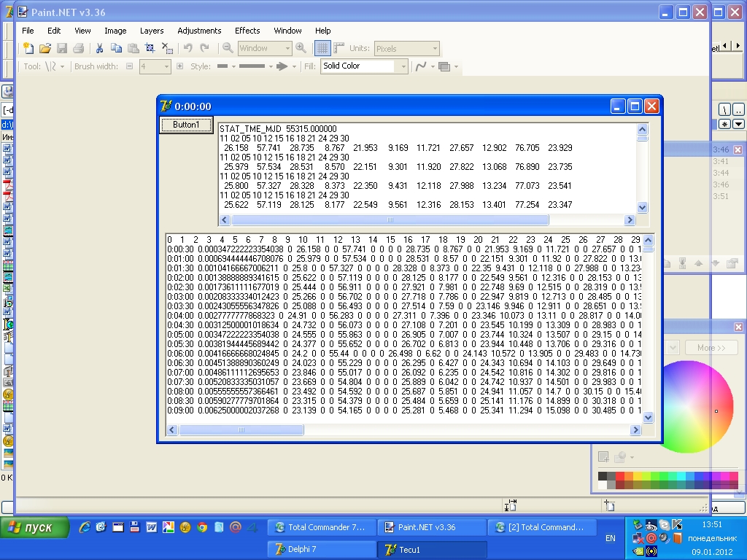Open the Effects menu
The image size is (747, 560).
(247, 31)
